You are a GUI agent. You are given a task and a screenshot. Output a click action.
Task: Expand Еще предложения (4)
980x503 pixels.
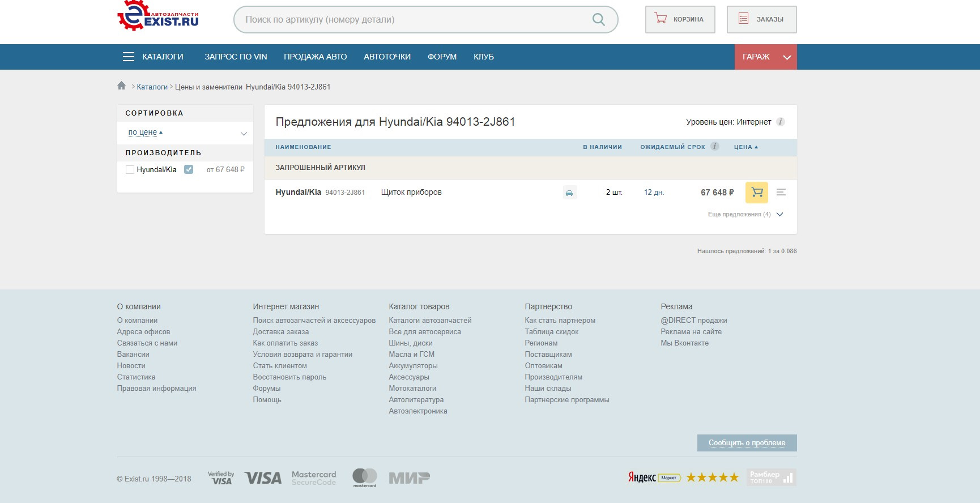point(745,214)
